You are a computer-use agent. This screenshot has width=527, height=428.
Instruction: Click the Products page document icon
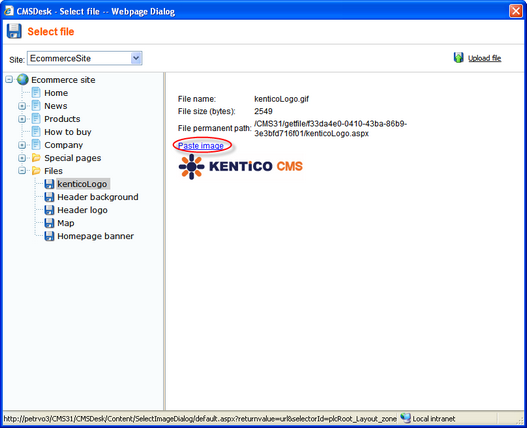click(36, 119)
